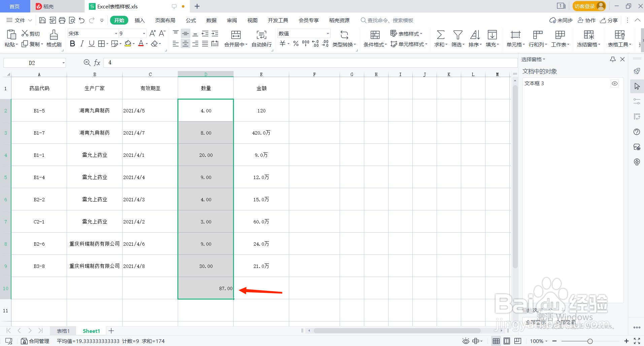This screenshot has height=346, width=644.
Task: Open the number format dropdown 数值
Action: tap(328, 33)
